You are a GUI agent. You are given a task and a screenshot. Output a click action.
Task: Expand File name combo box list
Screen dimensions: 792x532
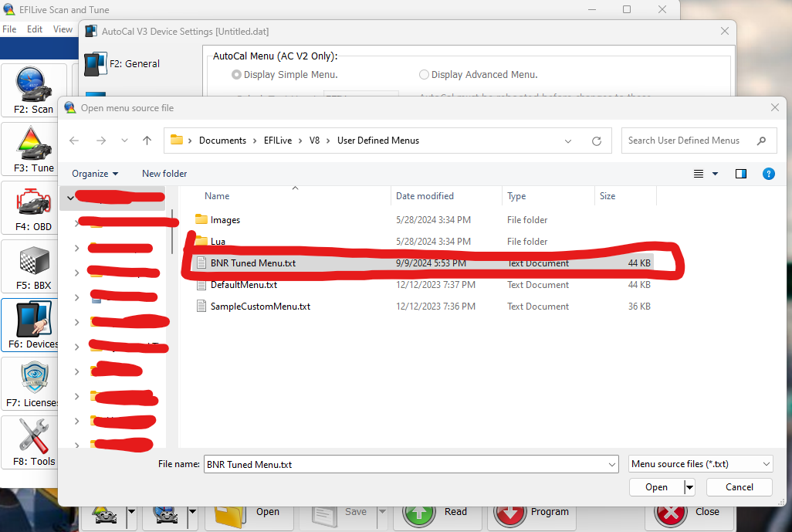pyautogui.click(x=611, y=464)
